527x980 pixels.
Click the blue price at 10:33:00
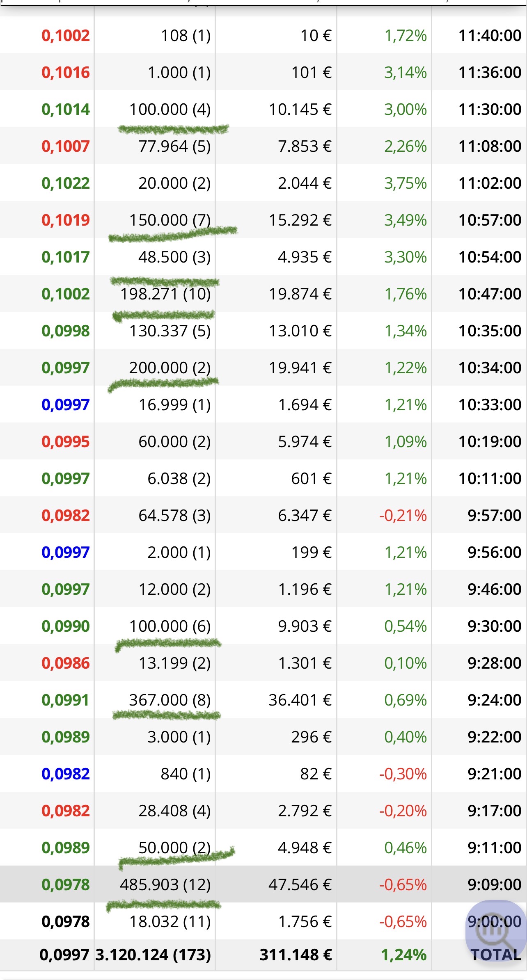[x=66, y=405]
